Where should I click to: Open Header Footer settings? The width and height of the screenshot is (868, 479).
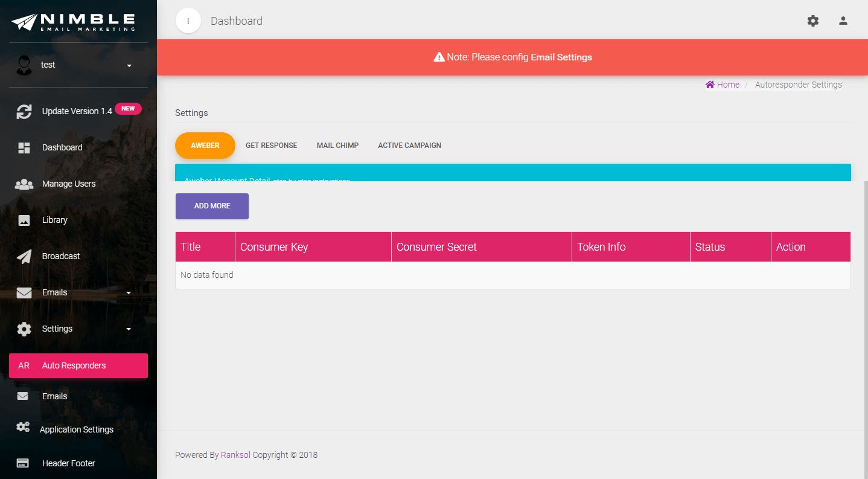(x=69, y=463)
